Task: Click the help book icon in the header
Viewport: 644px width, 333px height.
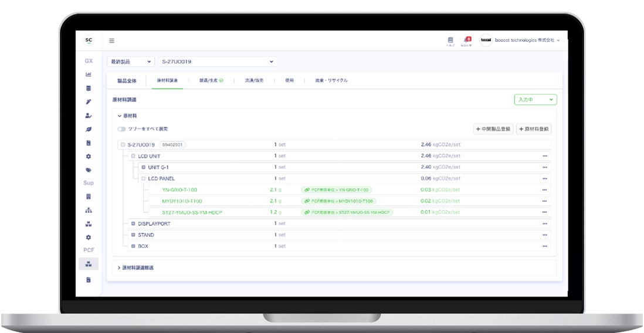Action: pyautogui.click(x=450, y=40)
